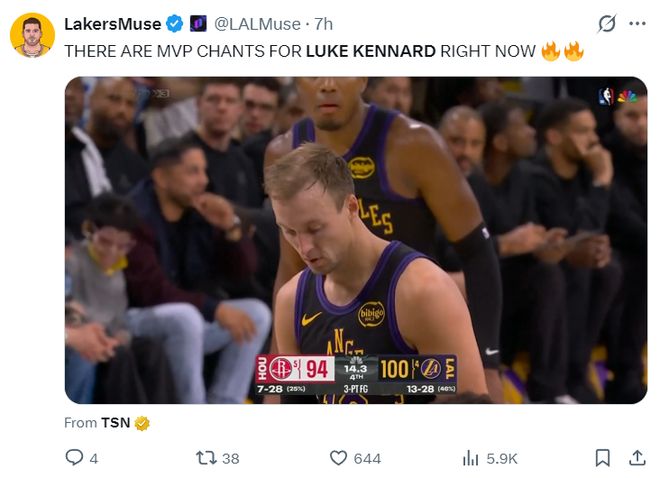This screenshot has width=660, height=478.
Task: Open the share post menu
Action: pos(636,457)
